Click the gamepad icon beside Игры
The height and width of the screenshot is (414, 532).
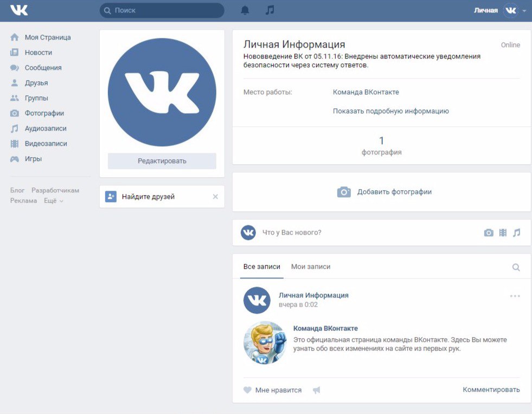pos(15,159)
